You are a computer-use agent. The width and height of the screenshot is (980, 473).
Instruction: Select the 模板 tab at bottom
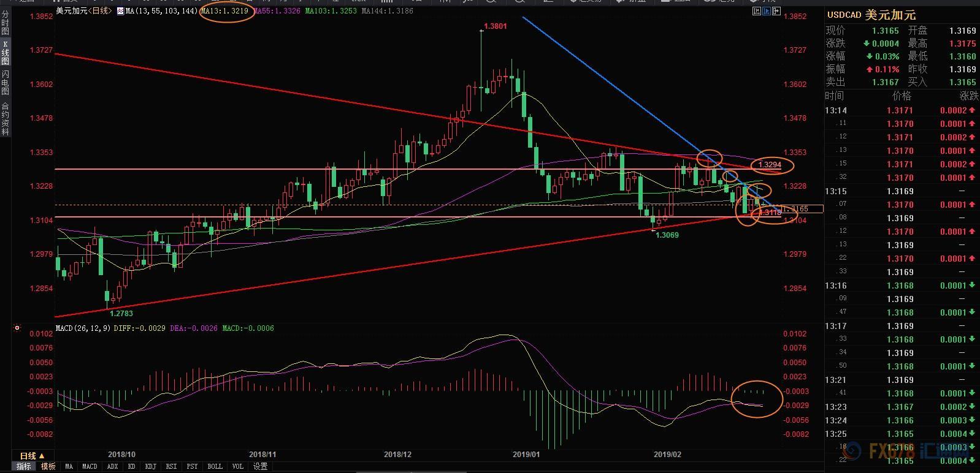coord(48,466)
